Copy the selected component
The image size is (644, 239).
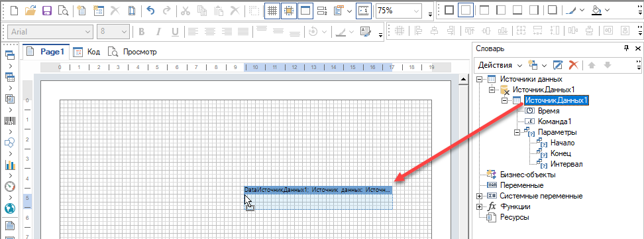click(202, 11)
